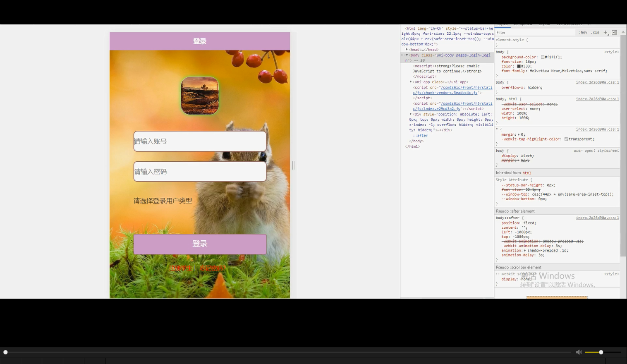Screen dimensions: 627x364
Task: Click the scroll-up arrow of Styles pane
Action: pos(623,32)
